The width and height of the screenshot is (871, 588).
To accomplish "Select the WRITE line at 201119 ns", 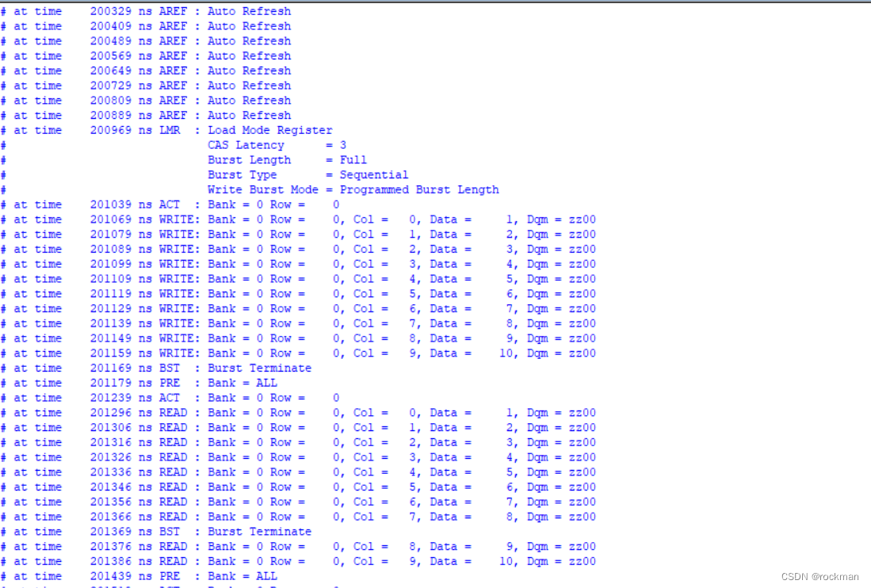I will pyautogui.click(x=298, y=294).
